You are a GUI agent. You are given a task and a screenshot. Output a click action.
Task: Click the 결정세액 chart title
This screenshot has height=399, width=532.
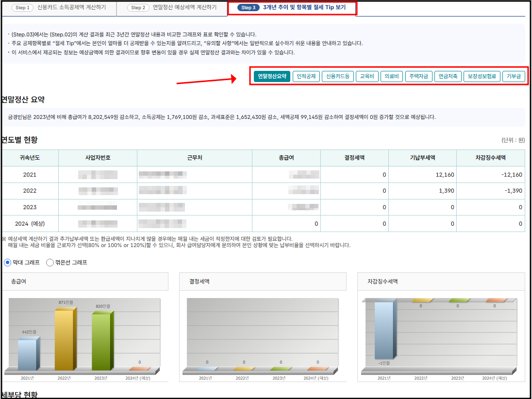199,282
